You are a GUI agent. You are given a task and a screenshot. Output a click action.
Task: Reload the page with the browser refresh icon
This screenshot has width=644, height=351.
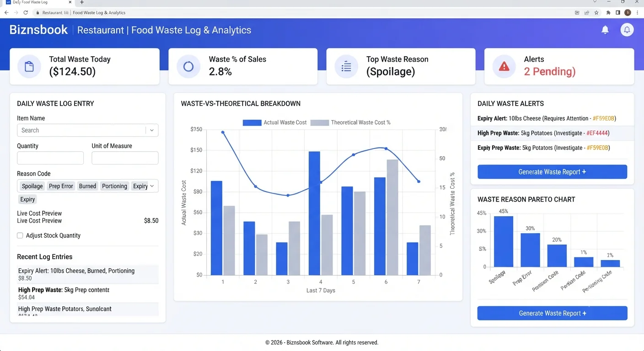click(26, 13)
